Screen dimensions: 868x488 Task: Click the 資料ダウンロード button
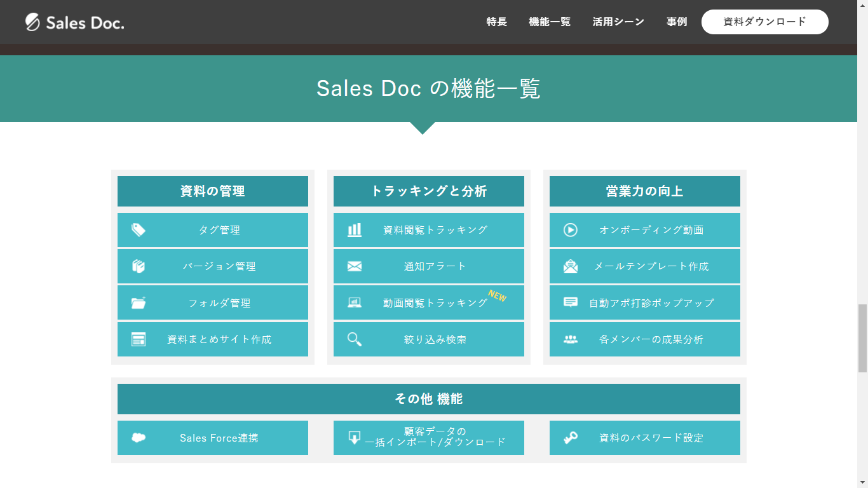(765, 22)
